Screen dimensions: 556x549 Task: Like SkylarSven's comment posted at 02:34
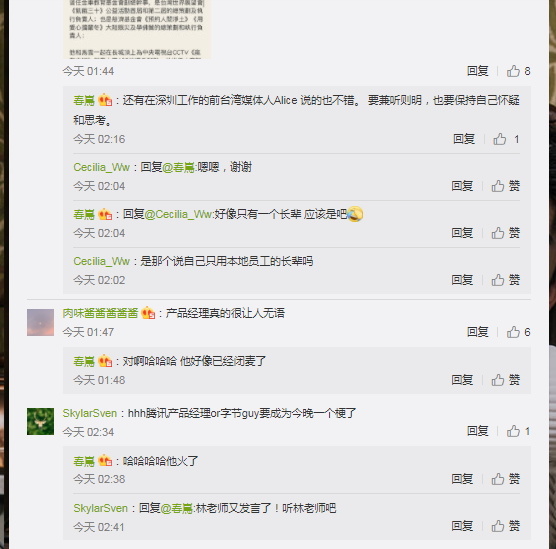coord(518,431)
